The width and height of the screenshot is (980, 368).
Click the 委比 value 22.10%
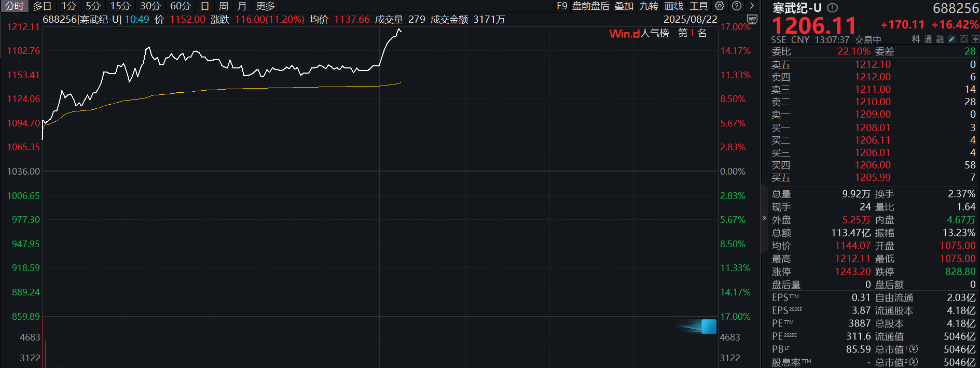pyautogui.click(x=854, y=51)
